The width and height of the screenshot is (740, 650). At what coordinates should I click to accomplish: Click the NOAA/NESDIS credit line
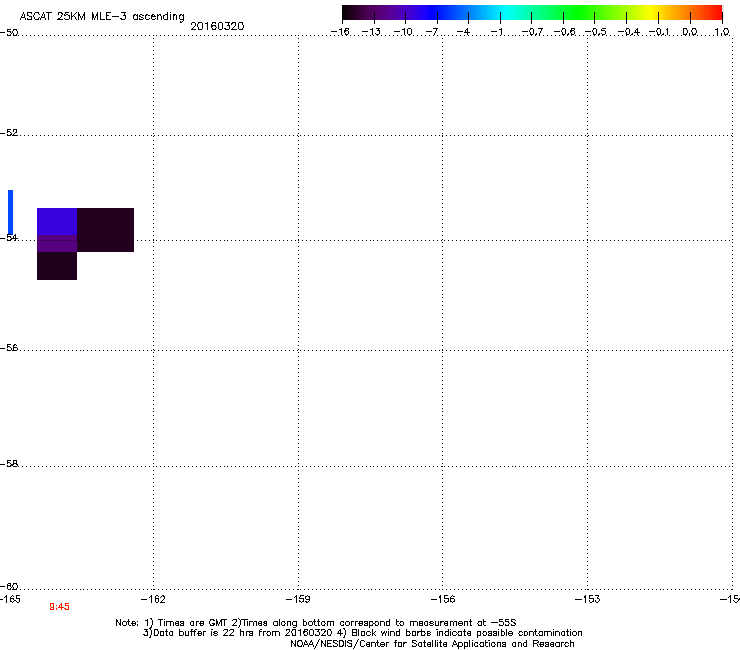432,644
